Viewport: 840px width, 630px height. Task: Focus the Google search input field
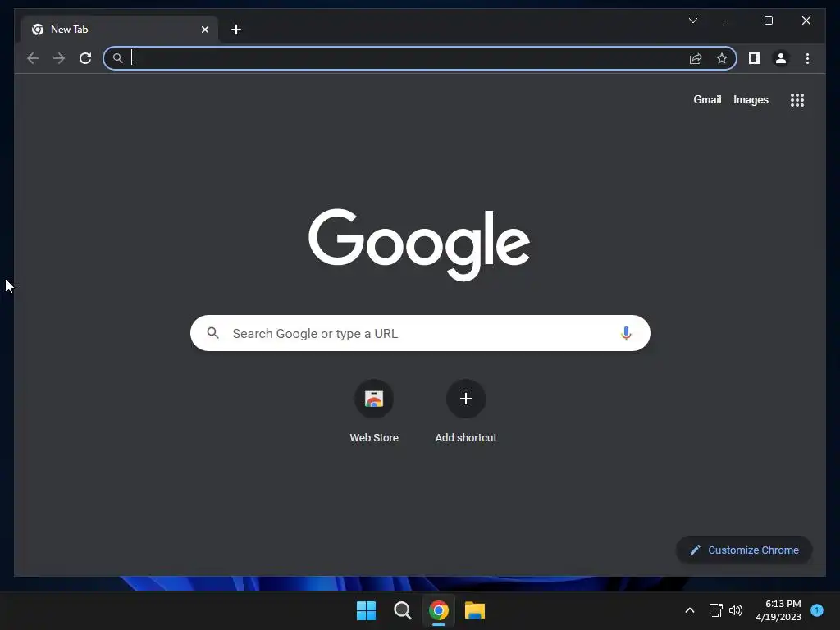[420, 333]
